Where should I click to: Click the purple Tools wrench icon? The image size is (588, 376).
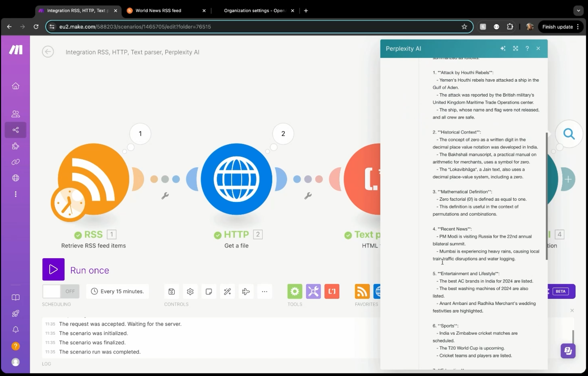click(313, 291)
